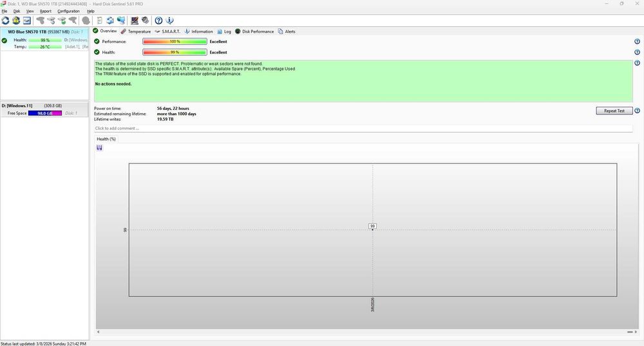Click the 'more than 1000 days' lifetime value

pos(176,114)
